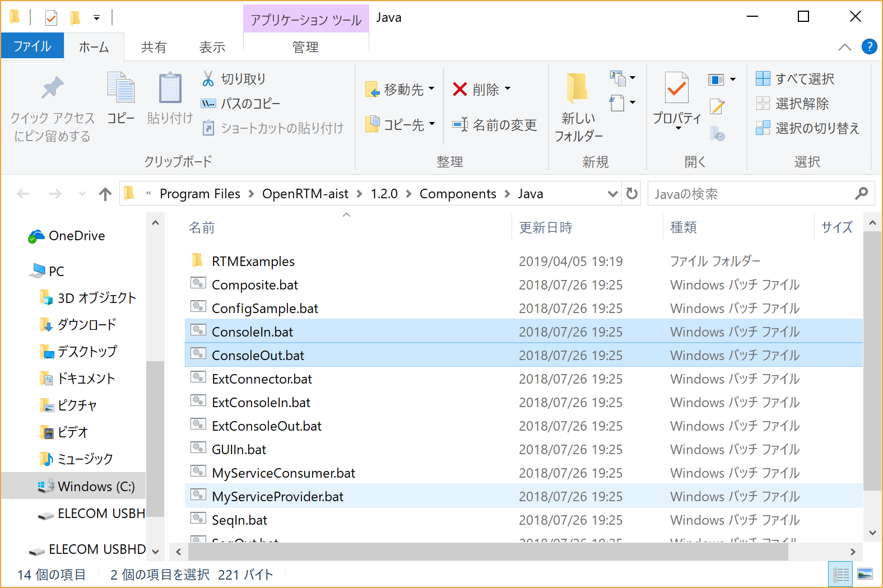Click the Help question mark icon
Screen dimensions: 883x588
[869, 46]
